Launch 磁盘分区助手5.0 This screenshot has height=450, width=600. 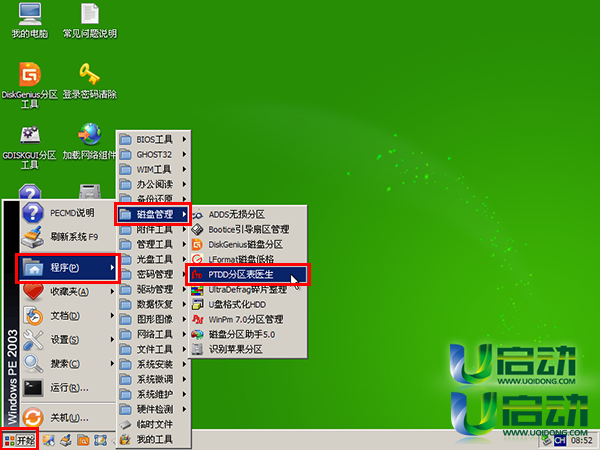tap(248, 334)
